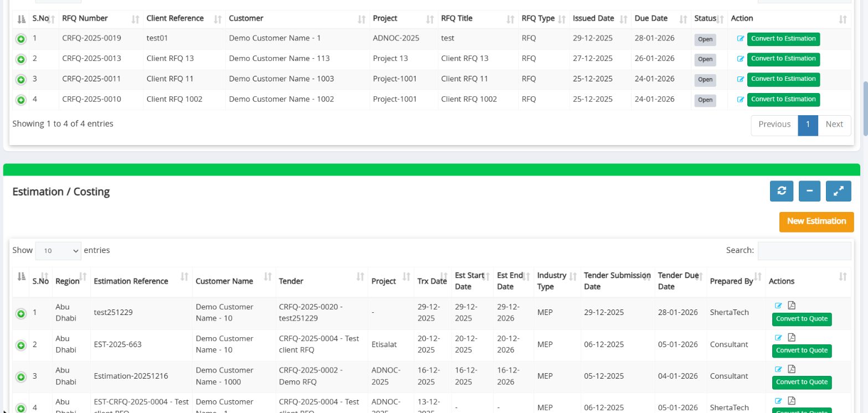Expand details of Estimation-20251216 row
Screen dimensions: 868x413
(20, 377)
